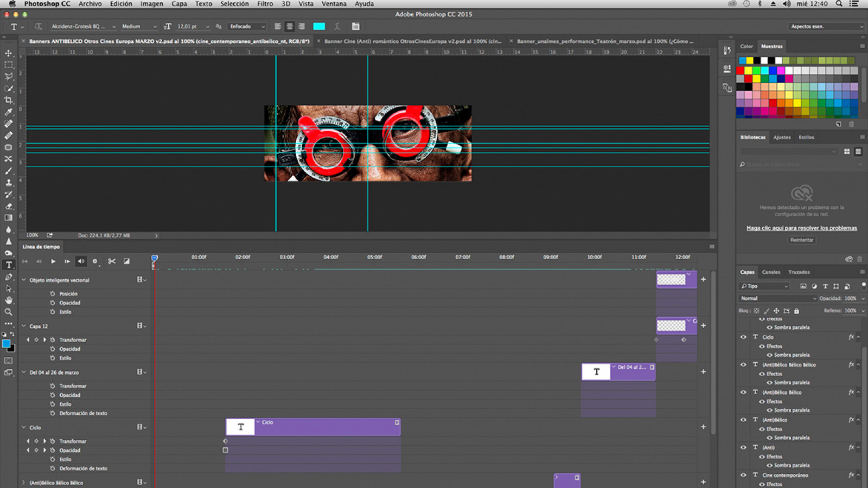Switch to the Color tab
The width and height of the screenshot is (868, 488).
click(x=746, y=46)
